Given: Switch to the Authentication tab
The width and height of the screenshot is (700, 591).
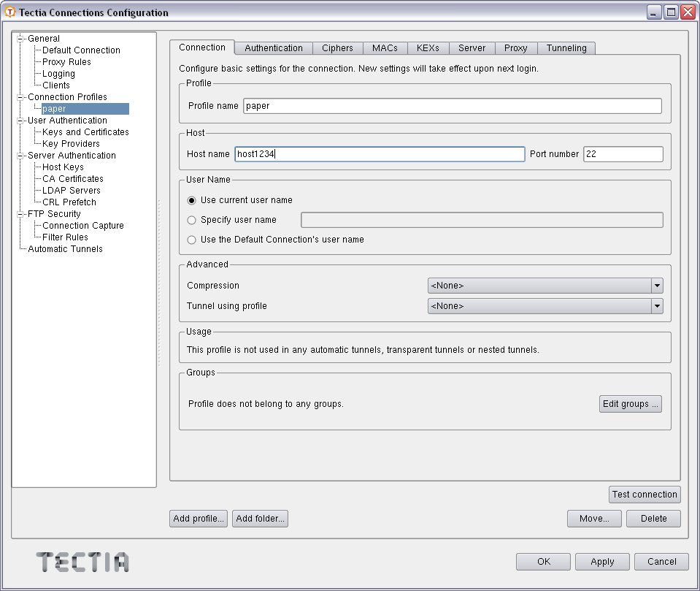Looking at the screenshot, I should (x=273, y=47).
